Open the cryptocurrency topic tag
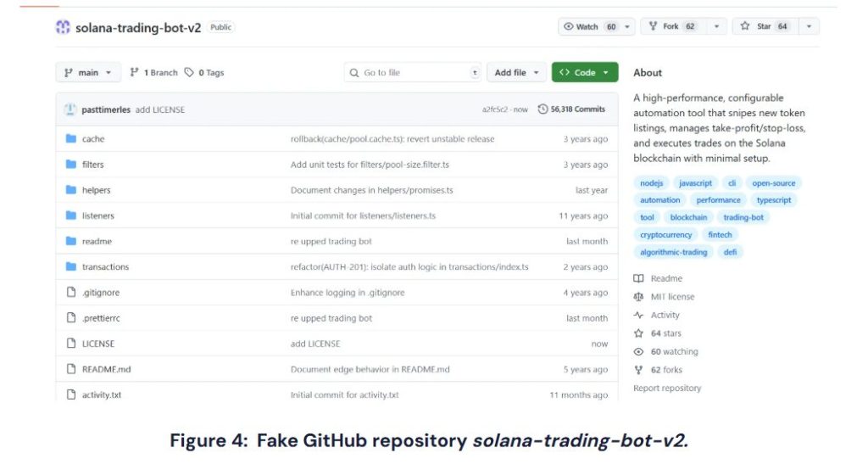 [665, 234]
